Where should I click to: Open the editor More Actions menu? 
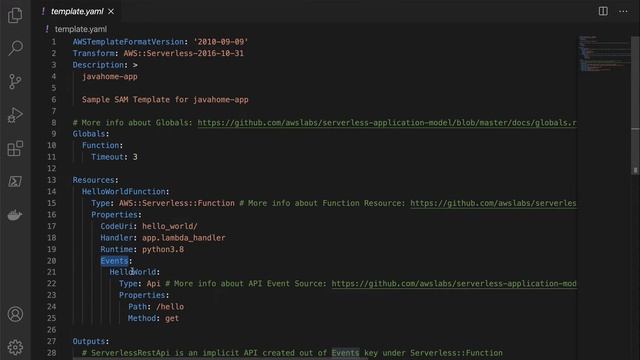pyautogui.click(x=623, y=11)
